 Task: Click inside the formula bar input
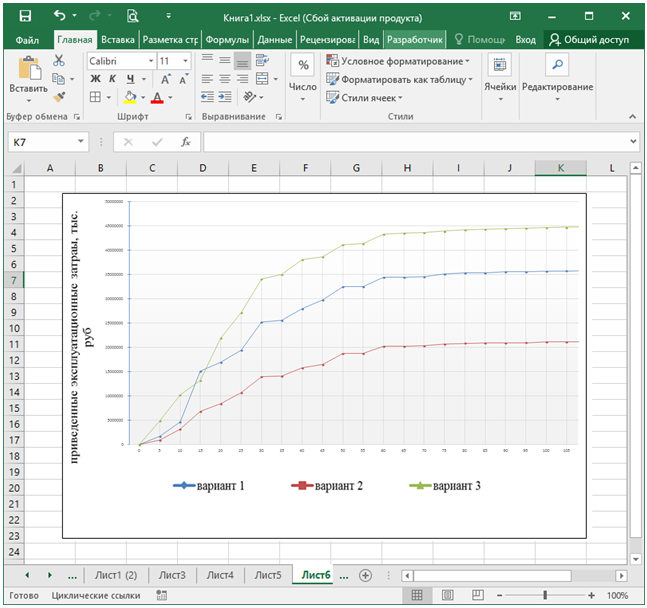416,142
